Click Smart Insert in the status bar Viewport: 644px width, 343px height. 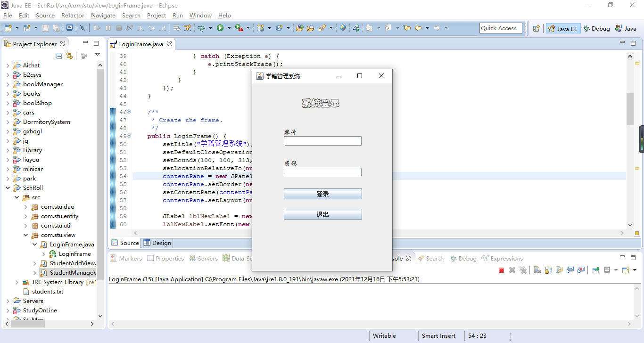(x=438, y=336)
